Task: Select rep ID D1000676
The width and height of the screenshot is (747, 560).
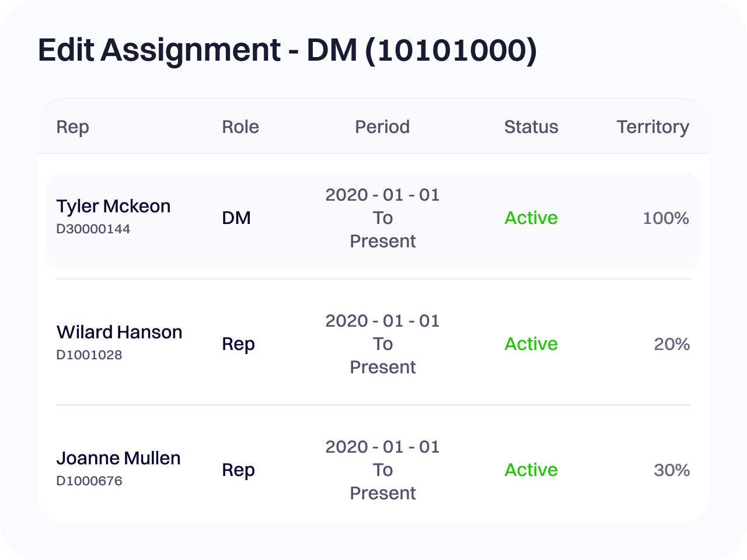Action: tap(89, 481)
